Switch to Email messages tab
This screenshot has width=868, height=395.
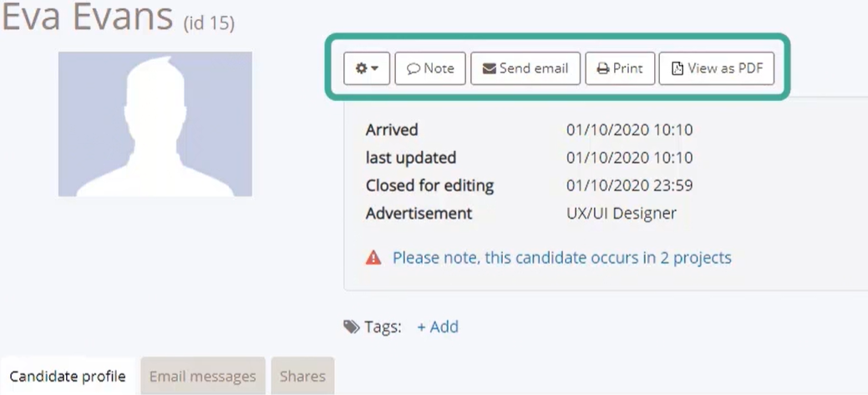[x=203, y=377]
